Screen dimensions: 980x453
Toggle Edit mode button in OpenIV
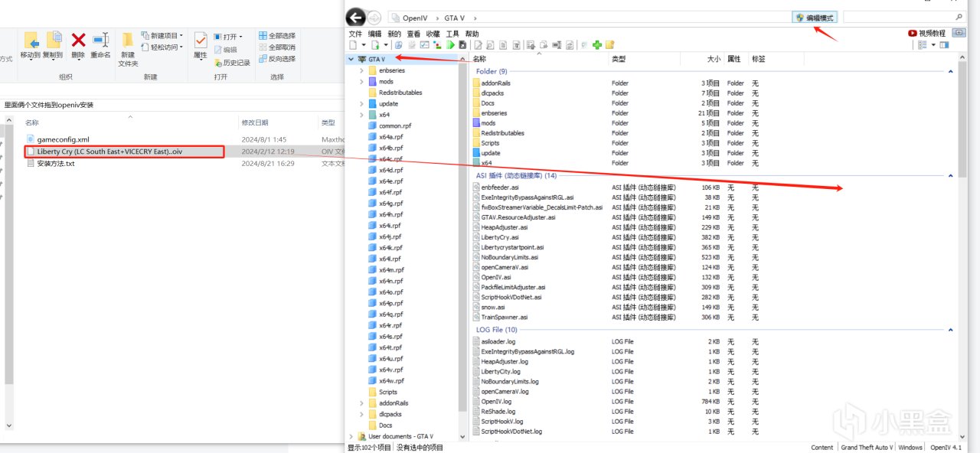point(816,17)
